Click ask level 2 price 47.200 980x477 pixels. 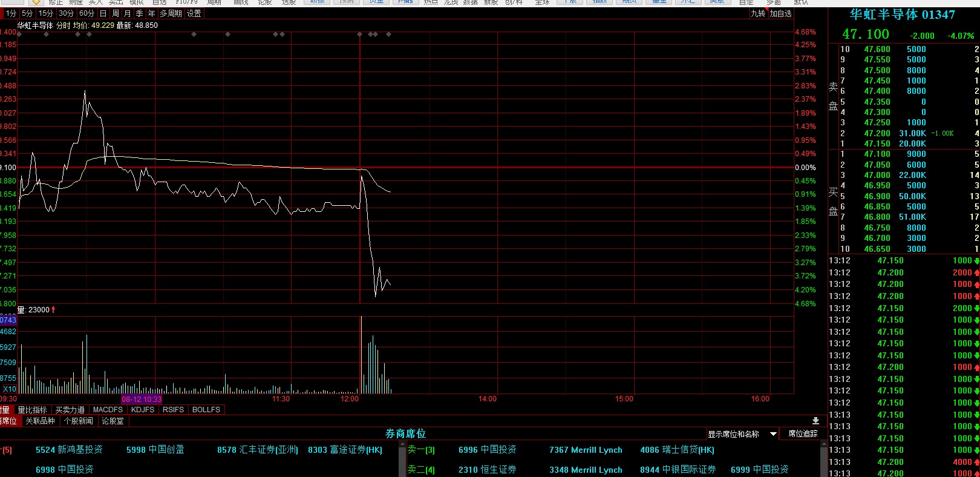point(877,133)
